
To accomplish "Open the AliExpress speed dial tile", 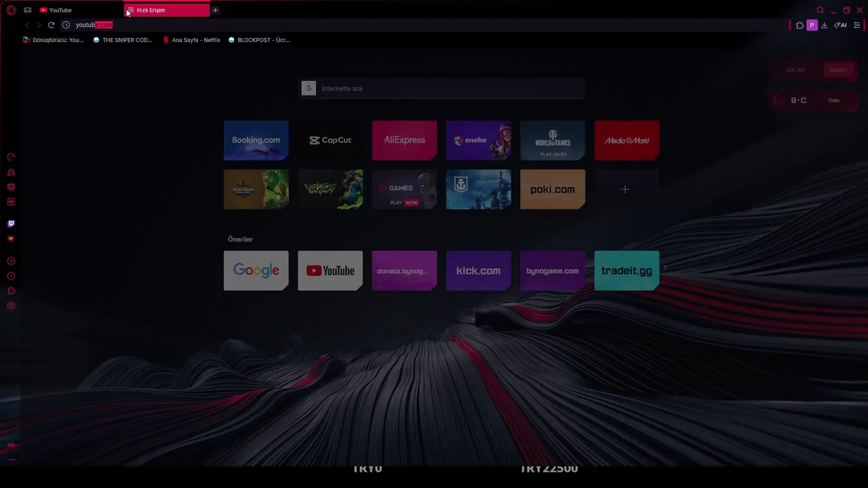I will 404,140.
